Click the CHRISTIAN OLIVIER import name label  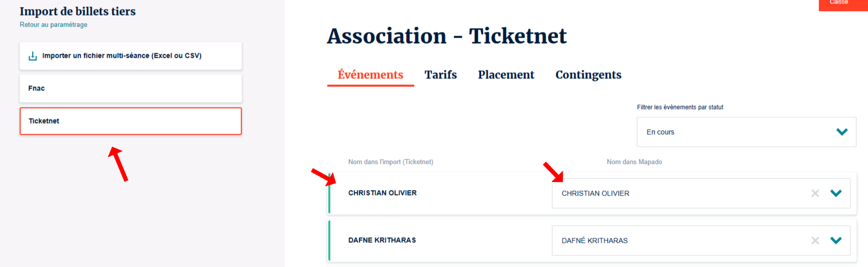tap(382, 193)
